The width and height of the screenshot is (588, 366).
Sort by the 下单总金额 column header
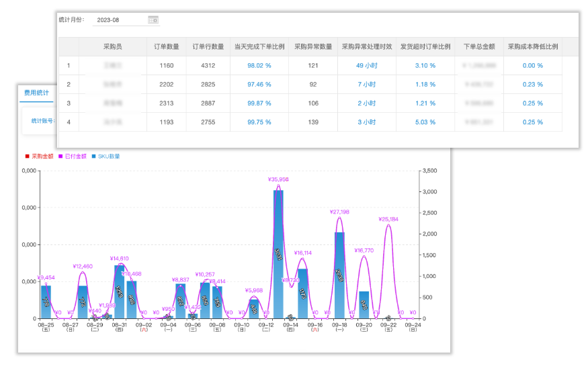click(x=479, y=47)
